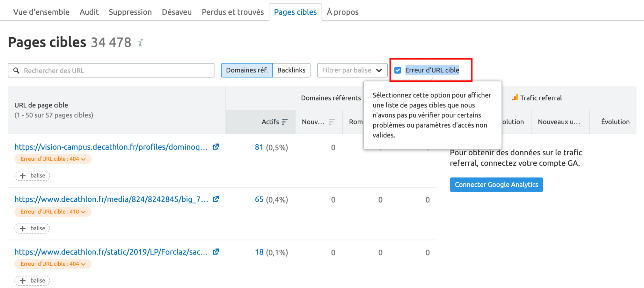This screenshot has height=288, width=644.
Task: Open the Perdus et trouvés tab
Action: pyautogui.click(x=233, y=12)
